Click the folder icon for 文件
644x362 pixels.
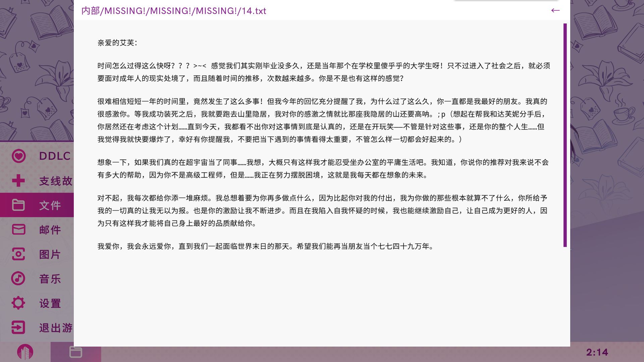pos(18,205)
